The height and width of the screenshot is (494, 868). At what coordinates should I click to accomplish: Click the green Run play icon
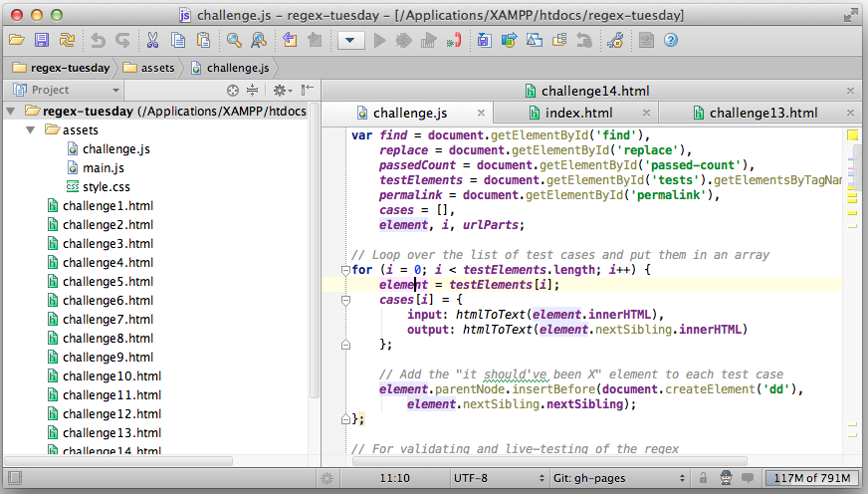coord(380,41)
